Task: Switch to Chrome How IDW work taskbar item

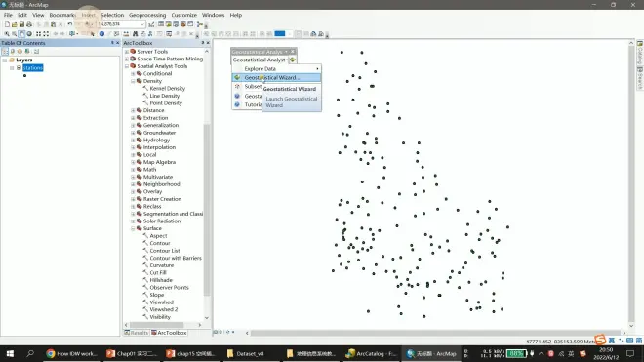Action: [x=72, y=354]
